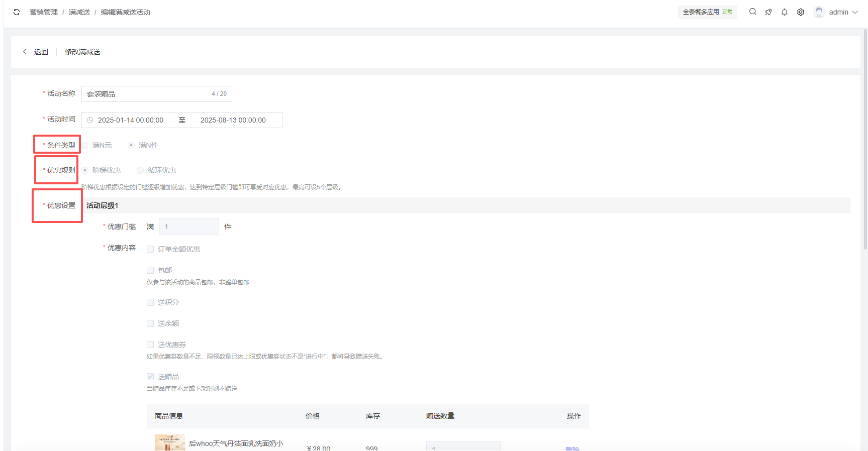Open the end date 2025-08-13 picker
Image resolution: width=868 pixels, height=451 pixels.
(233, 120)
